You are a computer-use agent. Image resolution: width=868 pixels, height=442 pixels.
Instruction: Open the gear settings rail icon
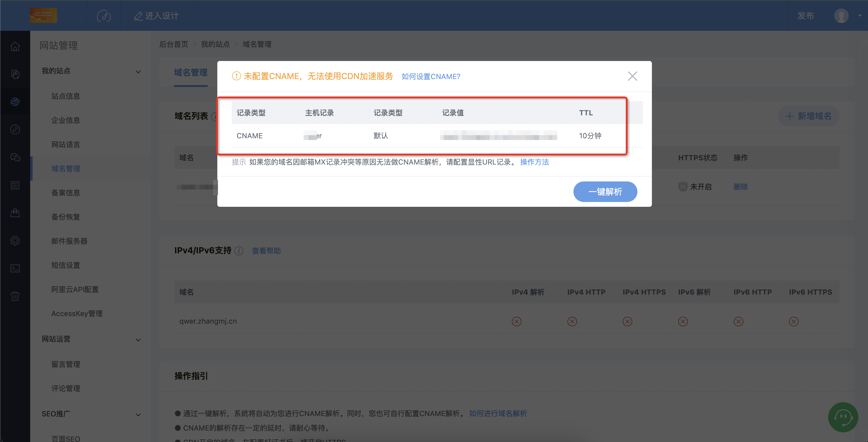pyautogui.click(x=15, y=240)
